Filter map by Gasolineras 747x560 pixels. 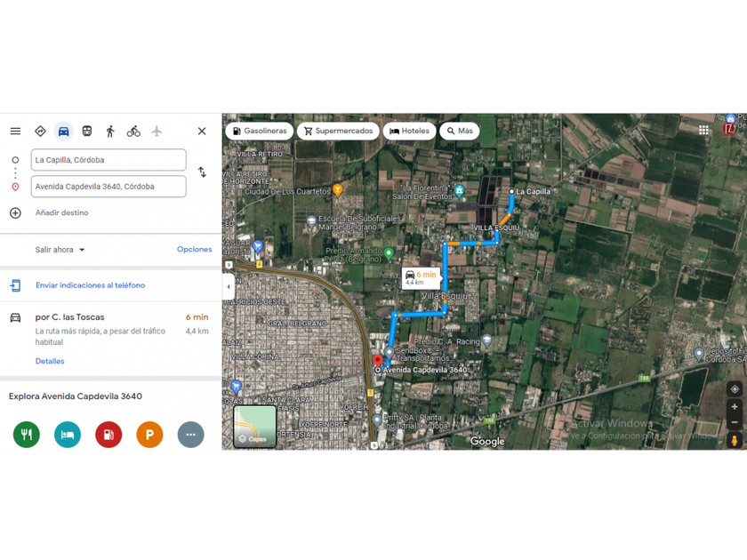pos(260,131)
